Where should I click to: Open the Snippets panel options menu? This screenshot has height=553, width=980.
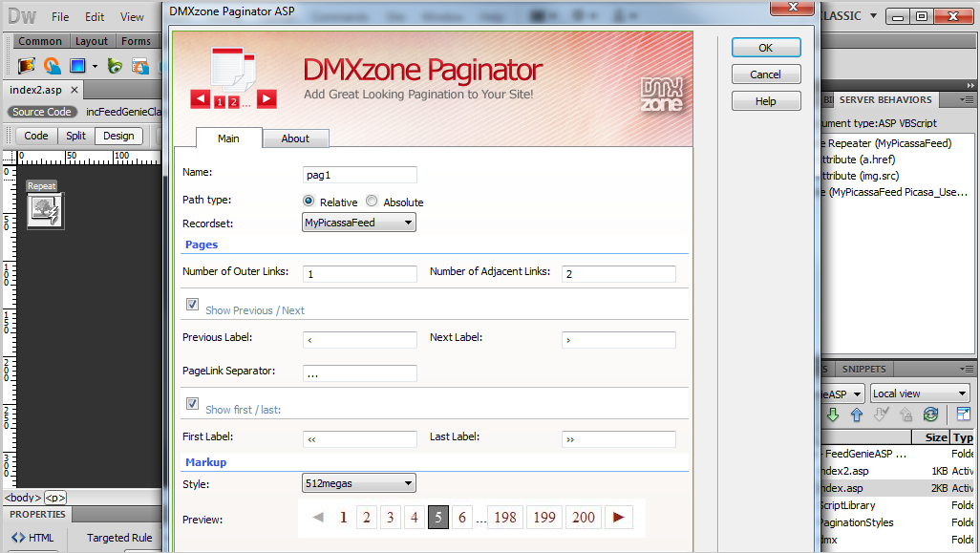pyautogui.click(x=967, y=369)
